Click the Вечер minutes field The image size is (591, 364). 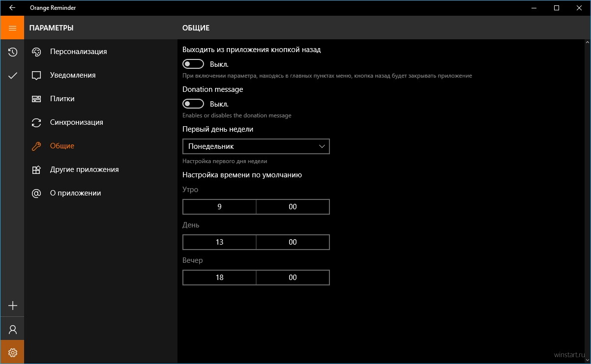293,278
